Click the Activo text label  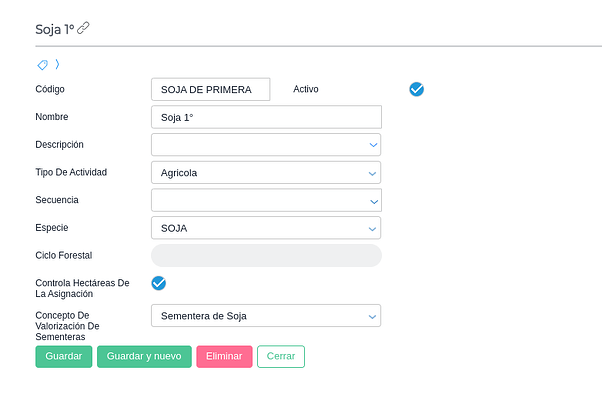[306, 89]
